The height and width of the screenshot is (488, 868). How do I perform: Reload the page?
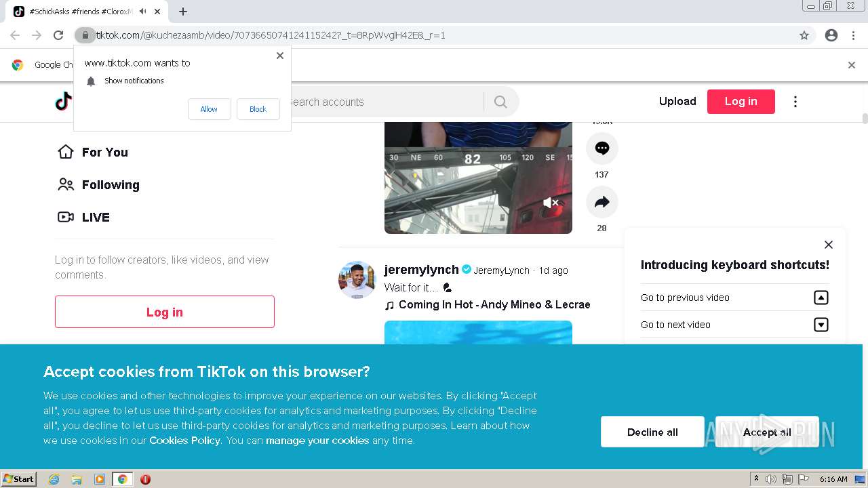click(x=58, y=35)
